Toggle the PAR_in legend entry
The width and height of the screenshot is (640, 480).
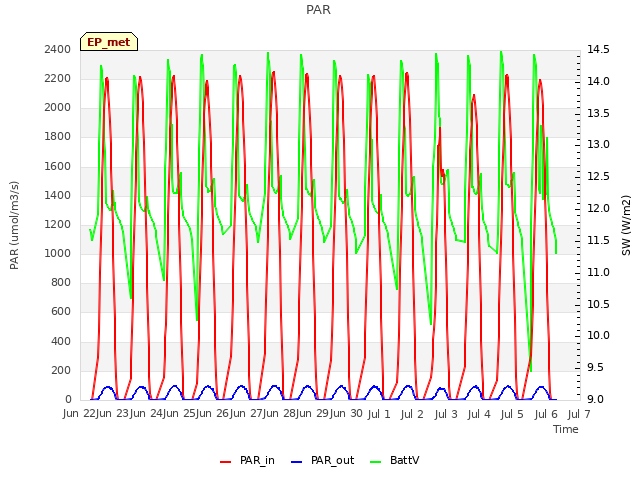(247, 460)
